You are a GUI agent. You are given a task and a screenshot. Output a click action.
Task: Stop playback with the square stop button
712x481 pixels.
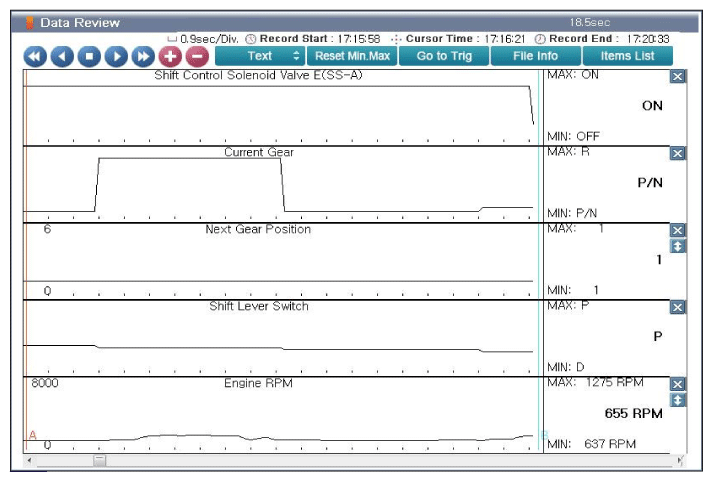click(x=89, y=57)
